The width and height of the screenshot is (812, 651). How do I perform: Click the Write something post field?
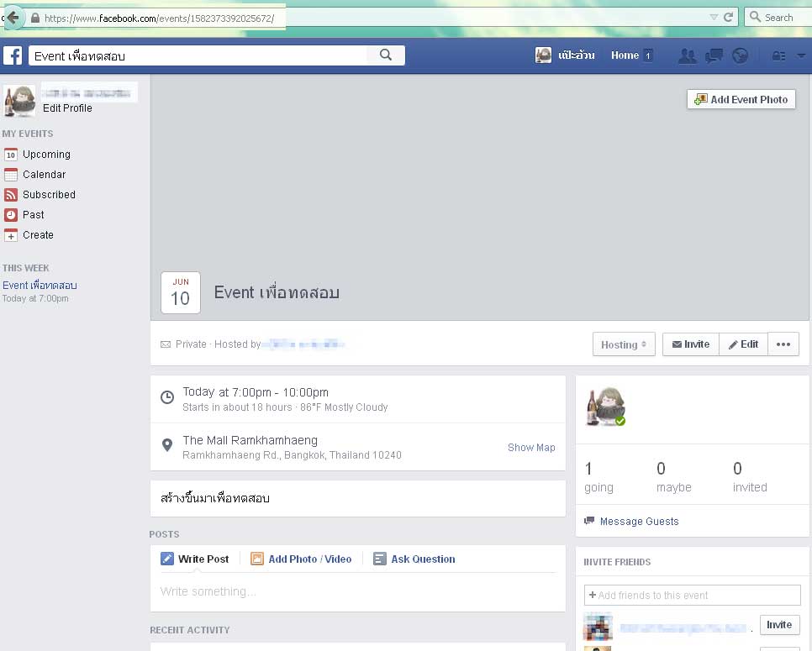(357, 591)
